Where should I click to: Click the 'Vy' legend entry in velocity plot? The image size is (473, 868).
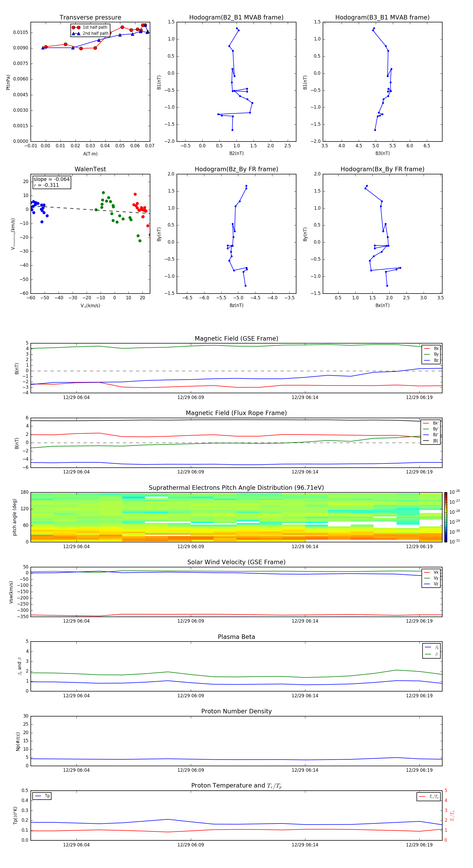(x=431, y=578)
